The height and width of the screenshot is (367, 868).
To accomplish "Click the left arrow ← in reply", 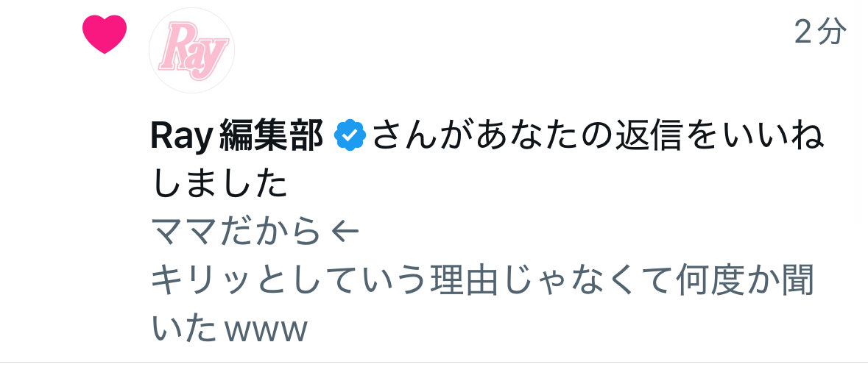I will 345,231.
